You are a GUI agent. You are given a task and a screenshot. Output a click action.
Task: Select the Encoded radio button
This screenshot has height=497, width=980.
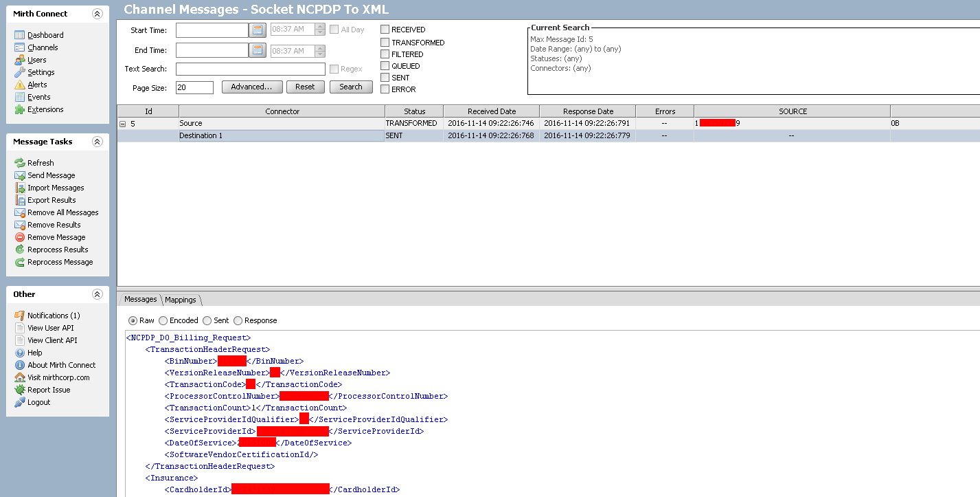point(163,320)
